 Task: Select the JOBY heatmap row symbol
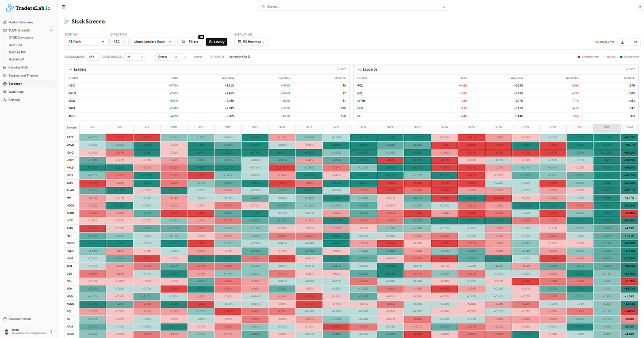(70, 160)
